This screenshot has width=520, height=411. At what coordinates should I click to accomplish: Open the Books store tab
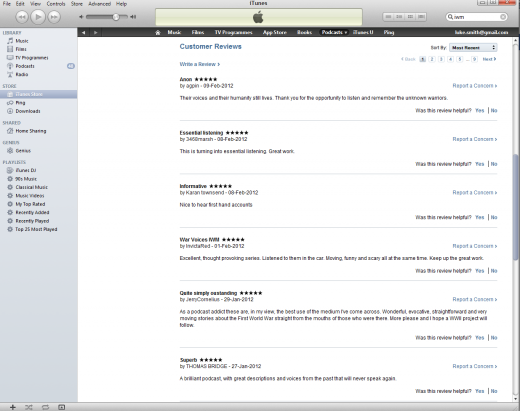point(304,32)
